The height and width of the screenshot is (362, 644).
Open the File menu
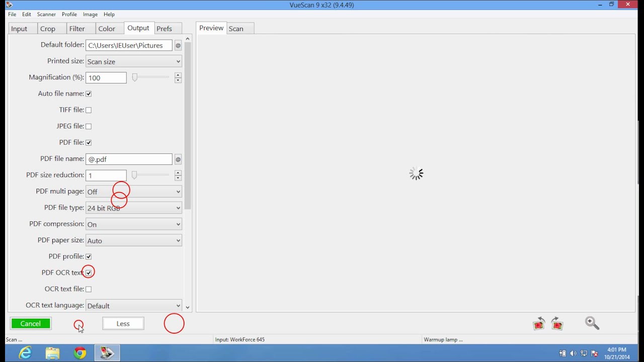coord(12,14)
